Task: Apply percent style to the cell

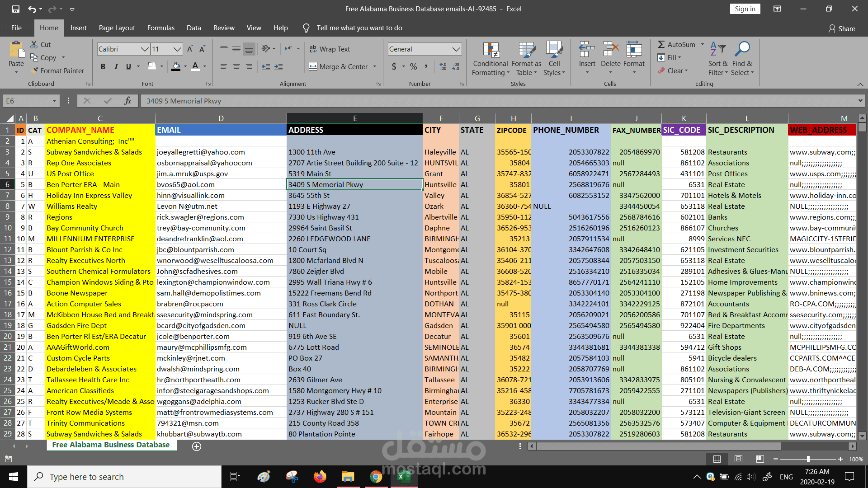Action: coord(413,66)
